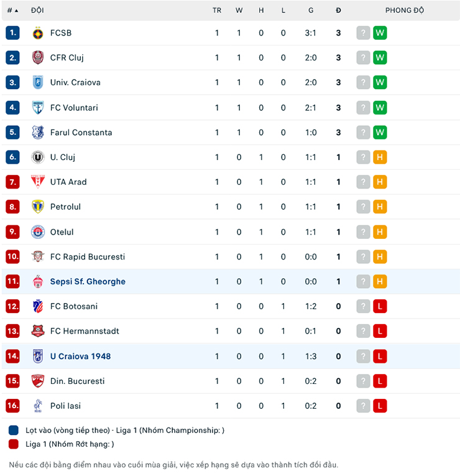The height and width of the screenshot is (476, 460).
Task: Click the UTA Arad club crest
Action: 38,182
